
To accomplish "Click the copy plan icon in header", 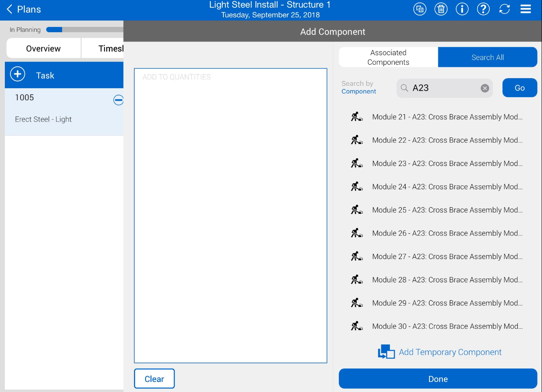I will coord(420,9).
